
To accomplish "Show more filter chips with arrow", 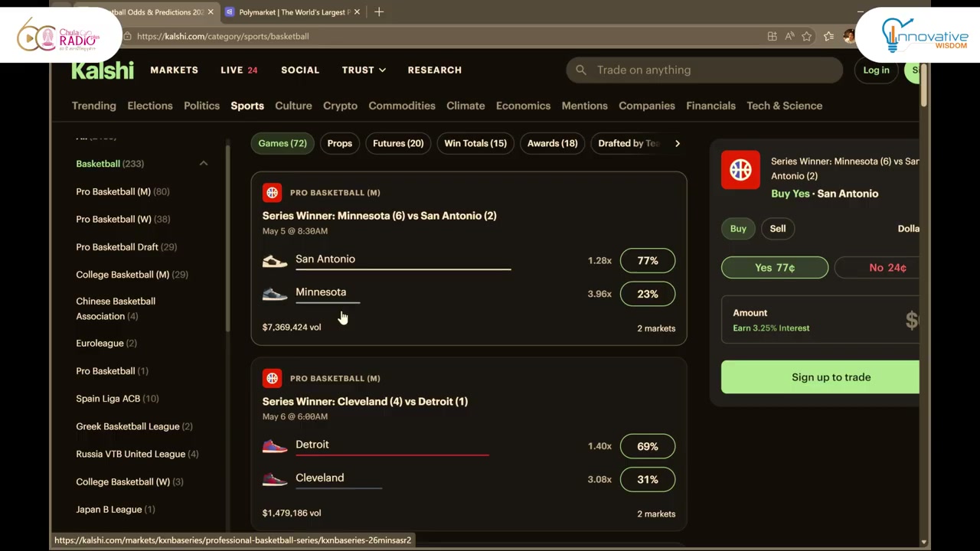I will pos(677,143).
